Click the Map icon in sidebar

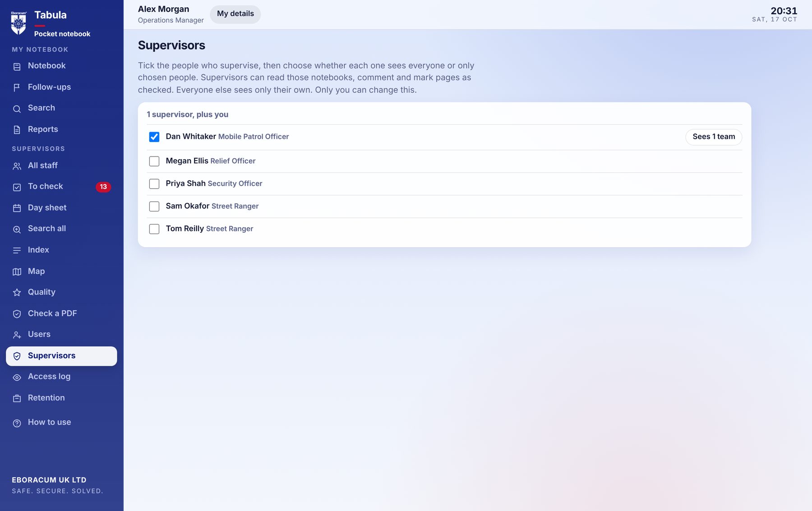[x=17, y=272]
